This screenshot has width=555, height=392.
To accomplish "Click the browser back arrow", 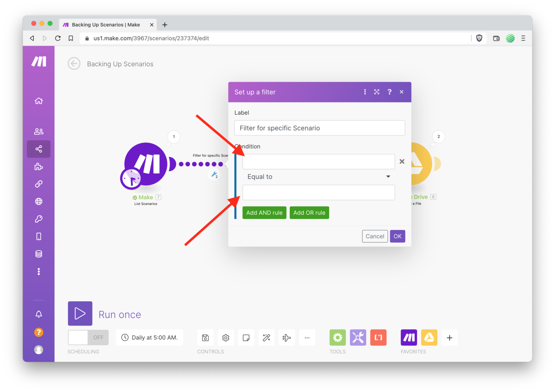I will click(x=32, y=38).
